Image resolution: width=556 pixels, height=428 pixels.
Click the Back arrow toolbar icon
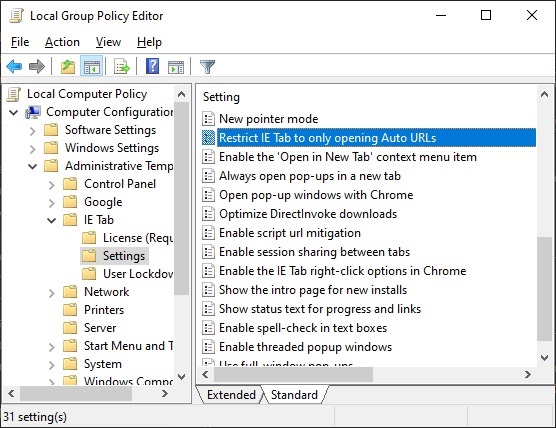tap(14, 66)
